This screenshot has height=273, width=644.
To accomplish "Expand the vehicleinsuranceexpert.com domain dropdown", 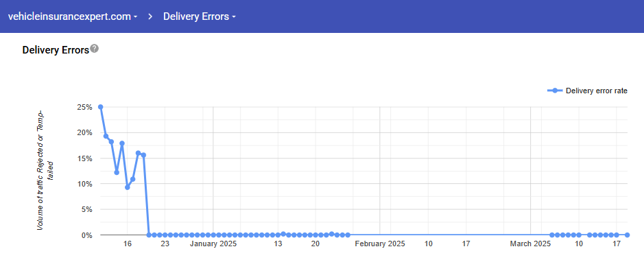I will click(73, 16).
